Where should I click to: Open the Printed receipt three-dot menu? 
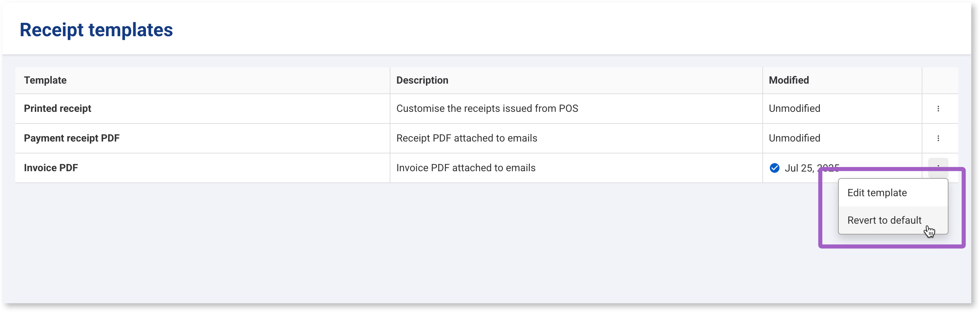(x=938, y=109)
